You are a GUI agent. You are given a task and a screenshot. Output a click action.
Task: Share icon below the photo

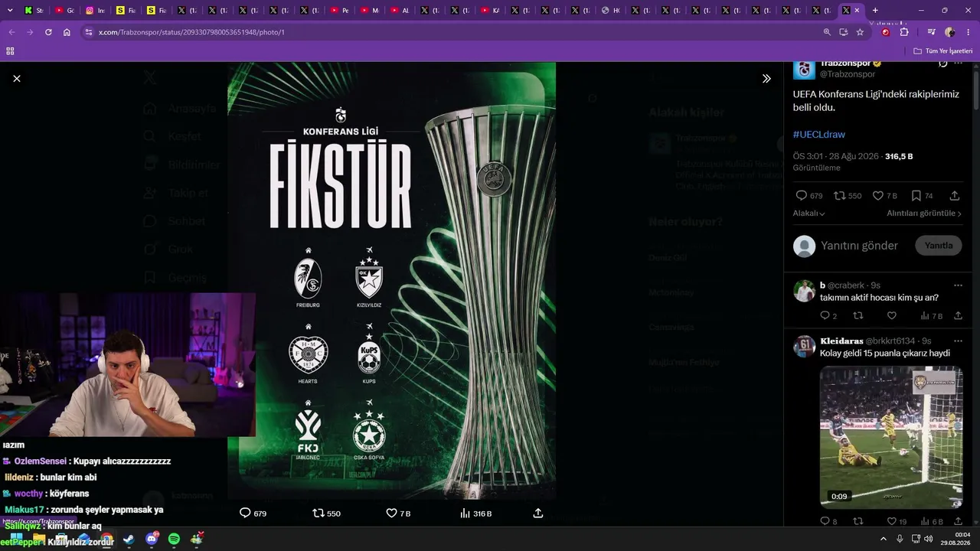pyautogui.click(x=538, y=513)
